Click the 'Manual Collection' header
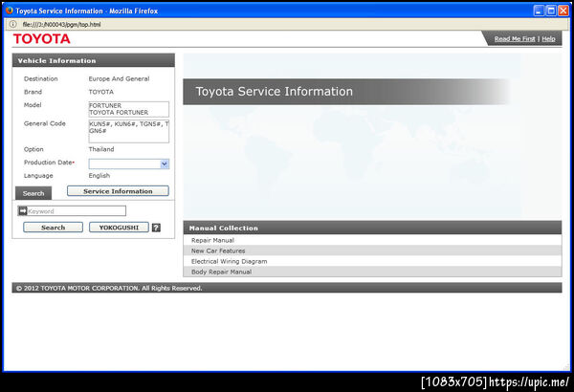This screenshot has width=574, height=392. point(372,228)
